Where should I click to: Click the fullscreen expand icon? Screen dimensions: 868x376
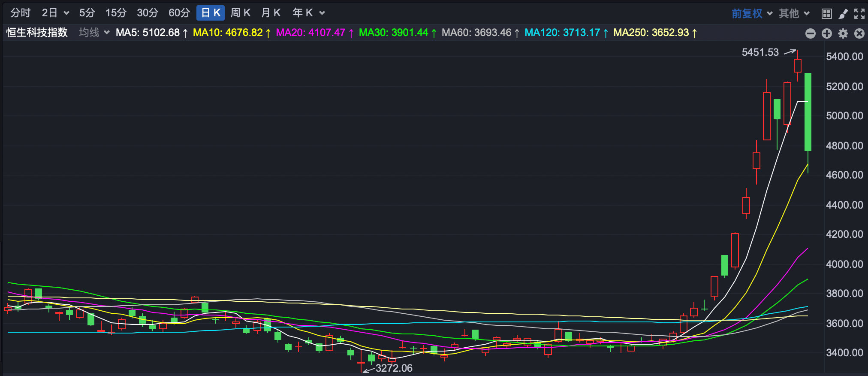coord(859,14)
